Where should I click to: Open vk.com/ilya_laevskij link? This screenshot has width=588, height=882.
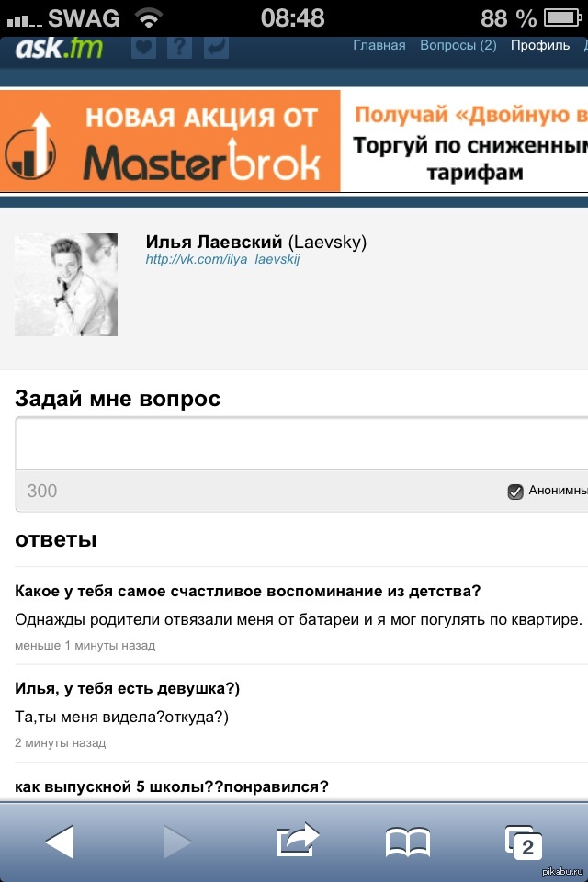click(223, 259)
